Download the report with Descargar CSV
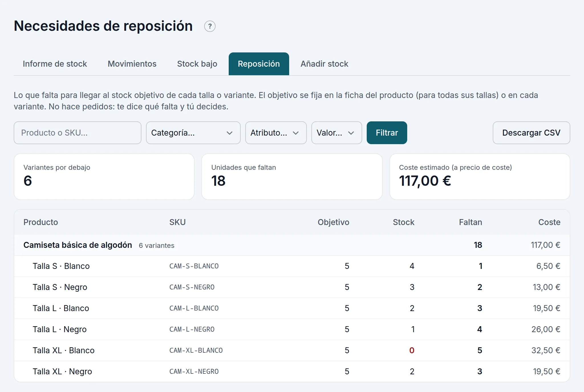 532,133
